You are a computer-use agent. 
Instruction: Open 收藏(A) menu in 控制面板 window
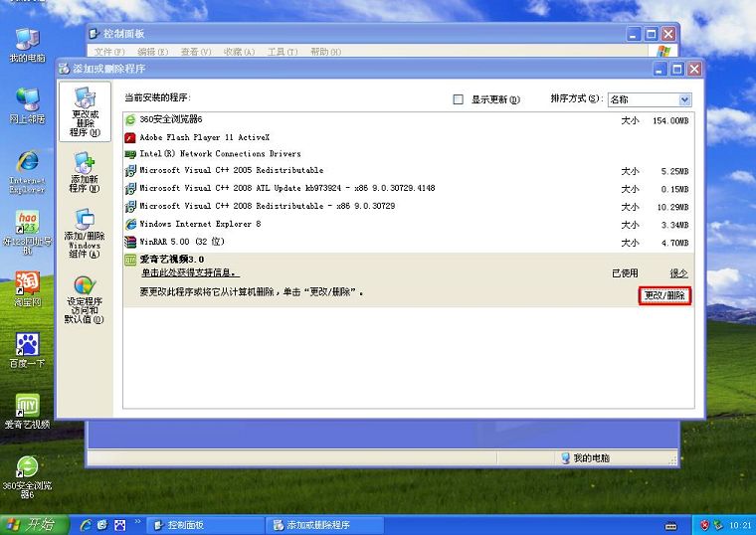click(239, 52)
